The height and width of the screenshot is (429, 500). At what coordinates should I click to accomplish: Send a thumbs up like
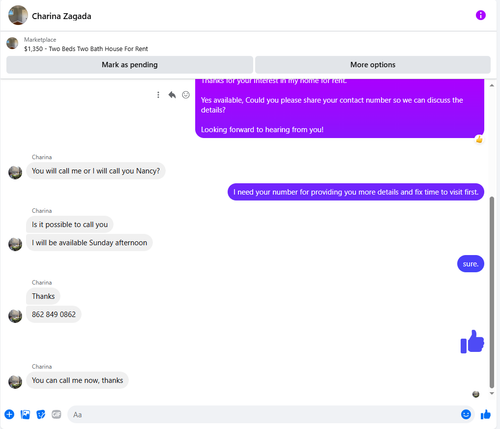[486, 414]
